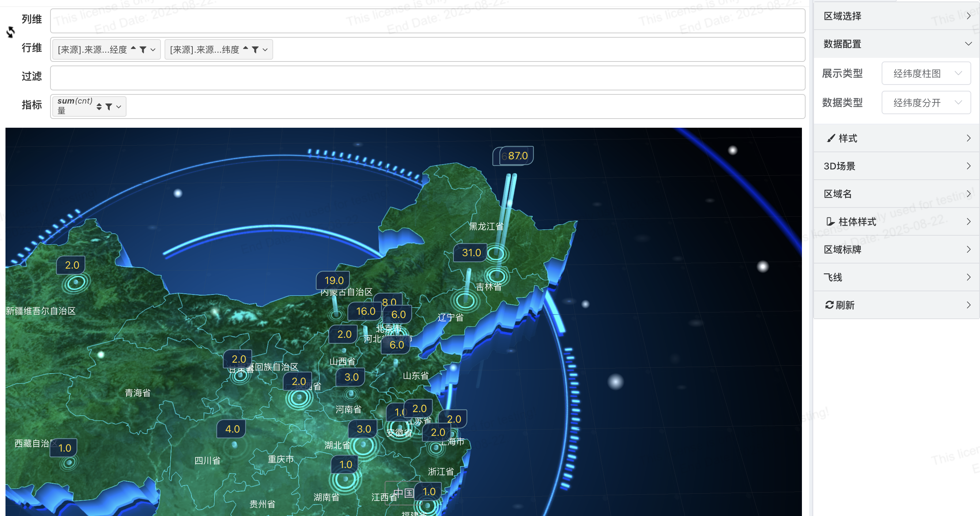Viewport: 980px width, 516px height.
Task: Click the 16.0 data label on map
Action: click(365, 311)
